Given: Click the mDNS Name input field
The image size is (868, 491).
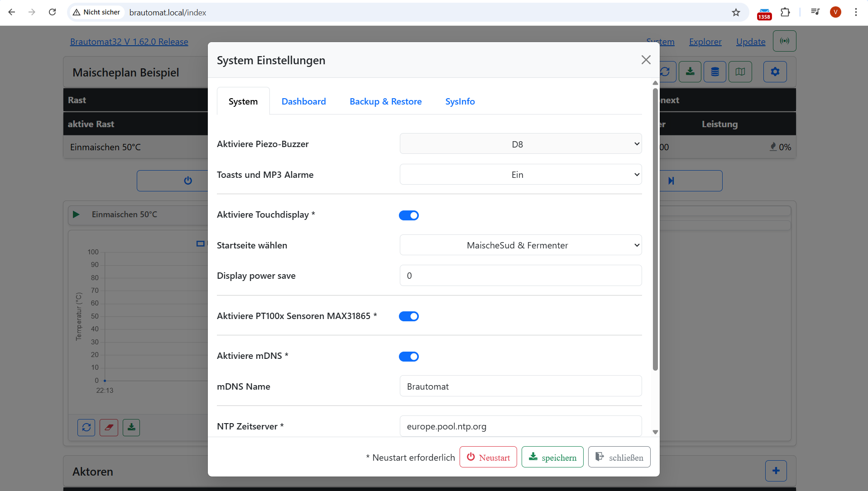Looking at the screenshot, I should 520,386.
